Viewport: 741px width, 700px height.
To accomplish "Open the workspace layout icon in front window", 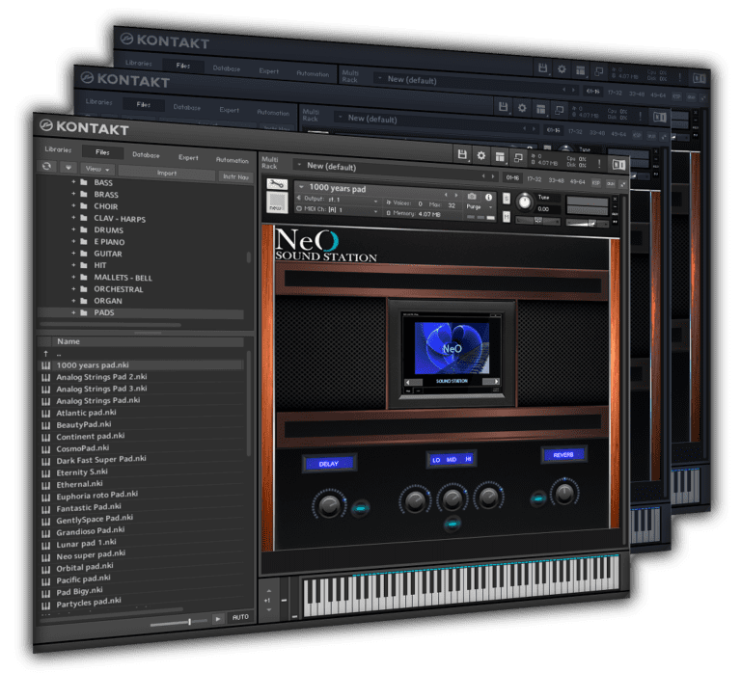I will click(x=500, y=157).
